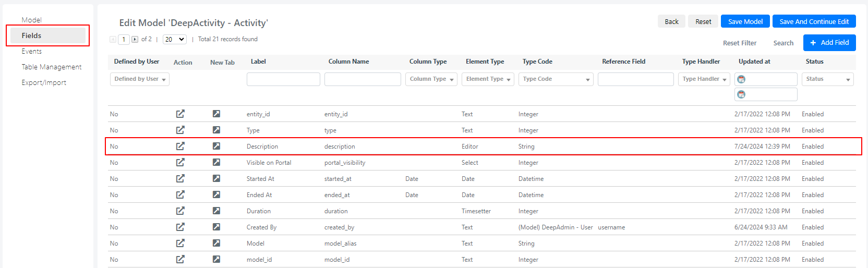Screen dimensions: 868x268
Task: Click Save And Continue Edit button
Action: (x=814, y=21)
